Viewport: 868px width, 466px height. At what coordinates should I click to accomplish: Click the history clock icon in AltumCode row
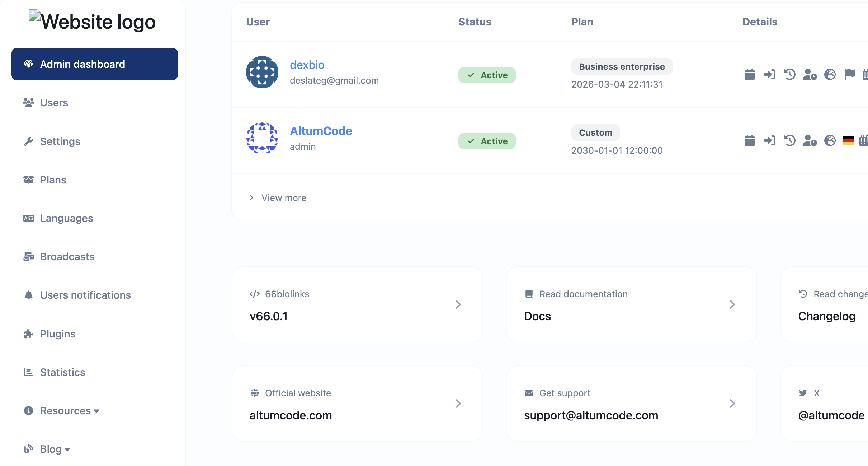(x=789, y=140)
